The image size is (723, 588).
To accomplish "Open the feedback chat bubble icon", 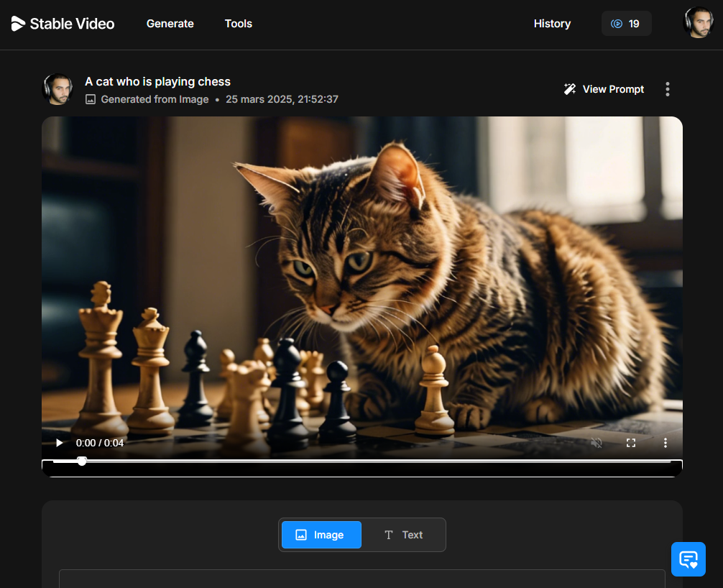I will 688,559.
